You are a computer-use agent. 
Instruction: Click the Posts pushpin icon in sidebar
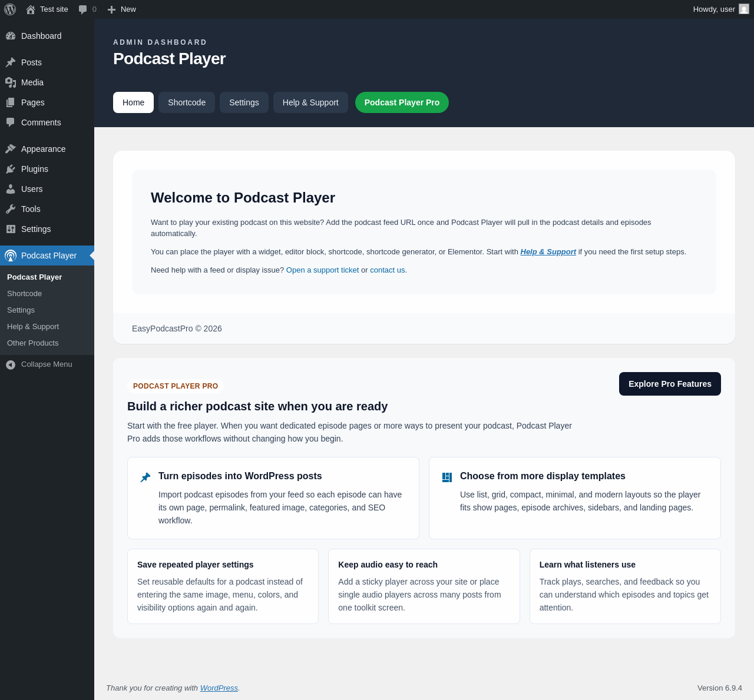point(11,62)
